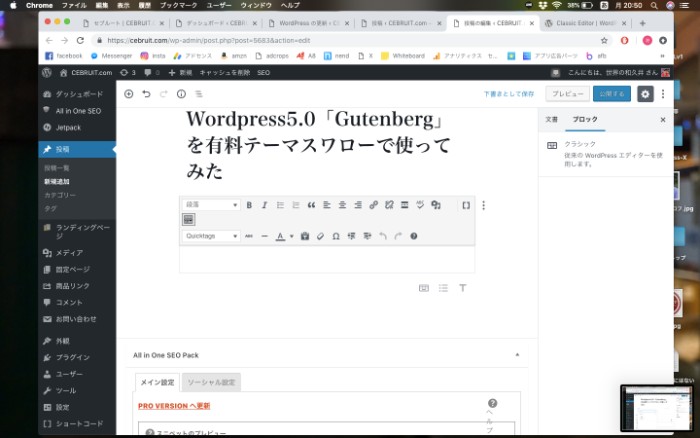Open the paragraph format dropdown

tap(210, 205)
